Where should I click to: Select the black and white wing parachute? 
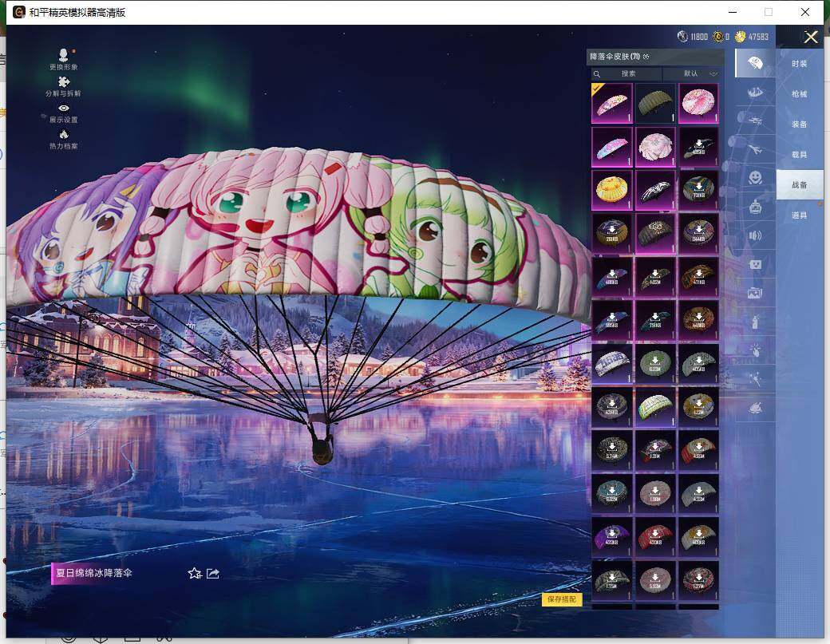point(654,190)
